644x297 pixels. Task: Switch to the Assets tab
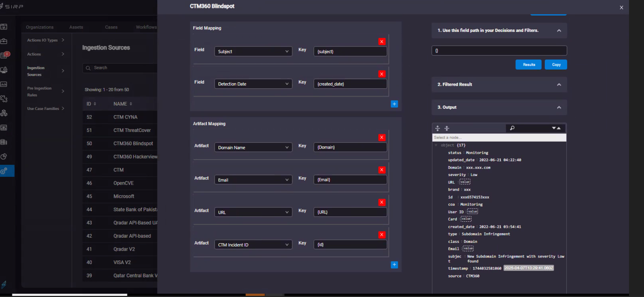click(x=76, y=27)
